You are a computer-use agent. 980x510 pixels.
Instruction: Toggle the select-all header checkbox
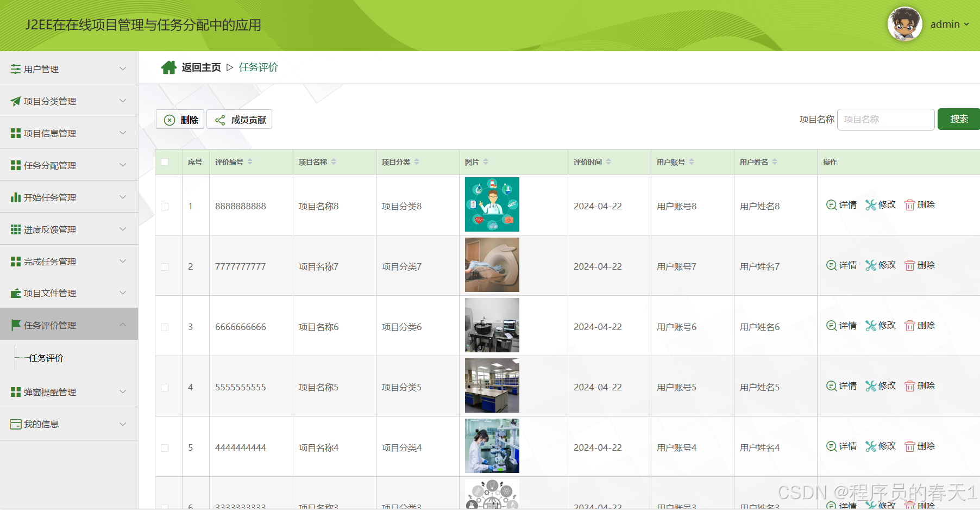(165, 162)
